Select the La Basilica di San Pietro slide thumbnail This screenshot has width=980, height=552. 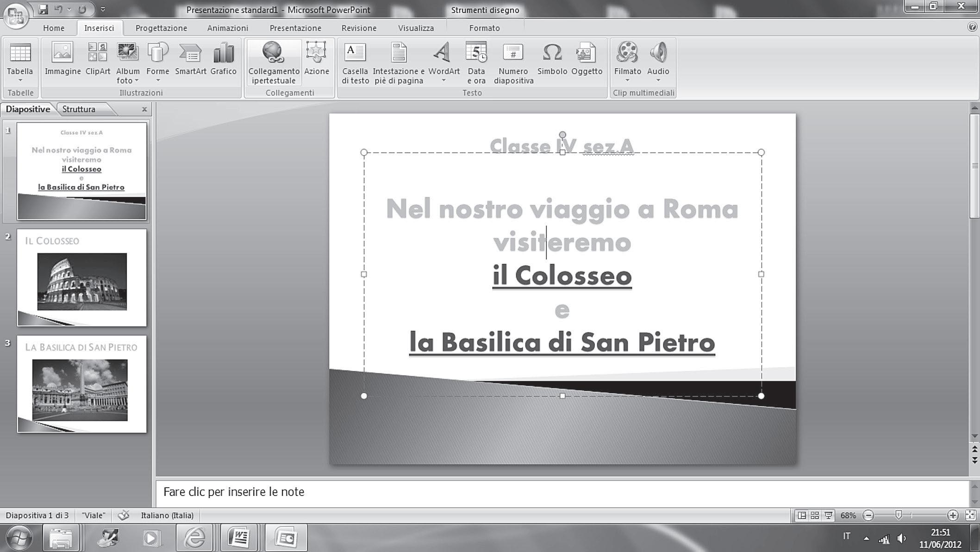pos(82,384)
